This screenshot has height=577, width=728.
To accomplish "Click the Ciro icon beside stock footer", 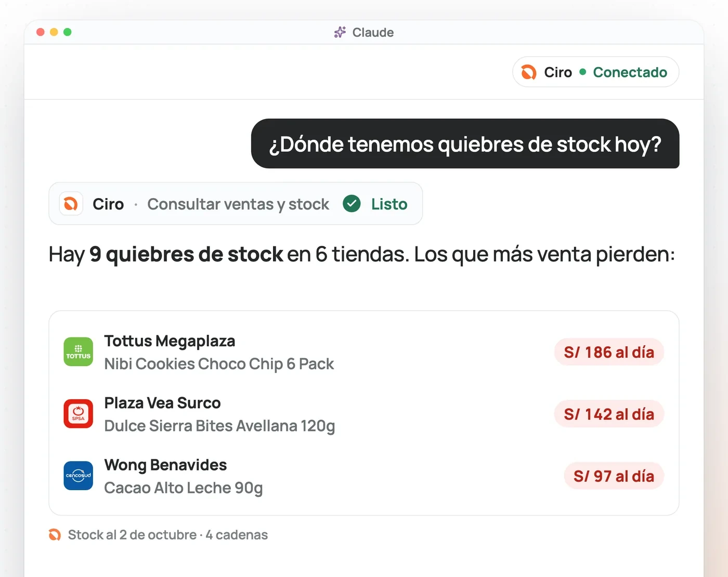I will pos(55,535).
